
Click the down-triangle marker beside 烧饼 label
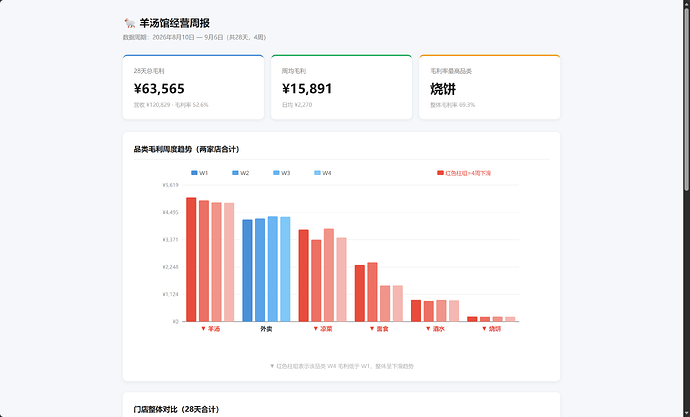click(x=484, y=329)
